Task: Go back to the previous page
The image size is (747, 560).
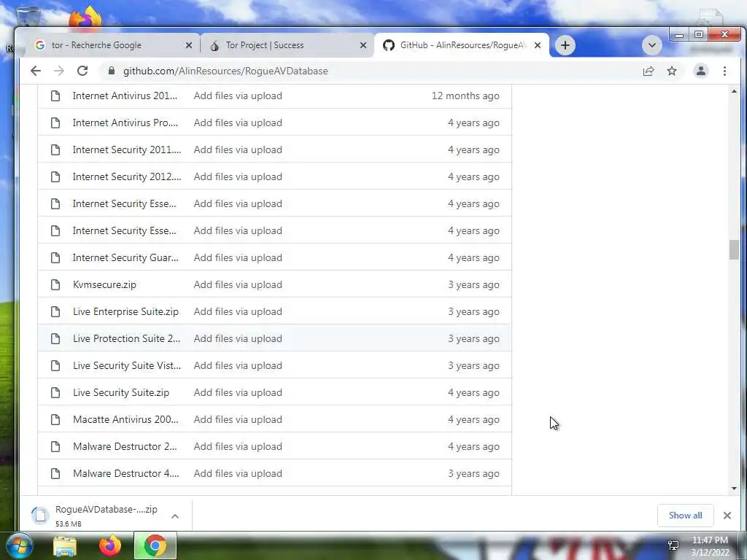Action: tap(36, 71)
